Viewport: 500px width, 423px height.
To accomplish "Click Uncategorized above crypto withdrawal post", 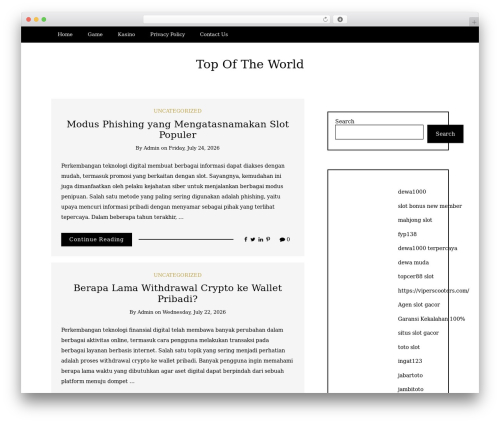I will coord(178,275).
